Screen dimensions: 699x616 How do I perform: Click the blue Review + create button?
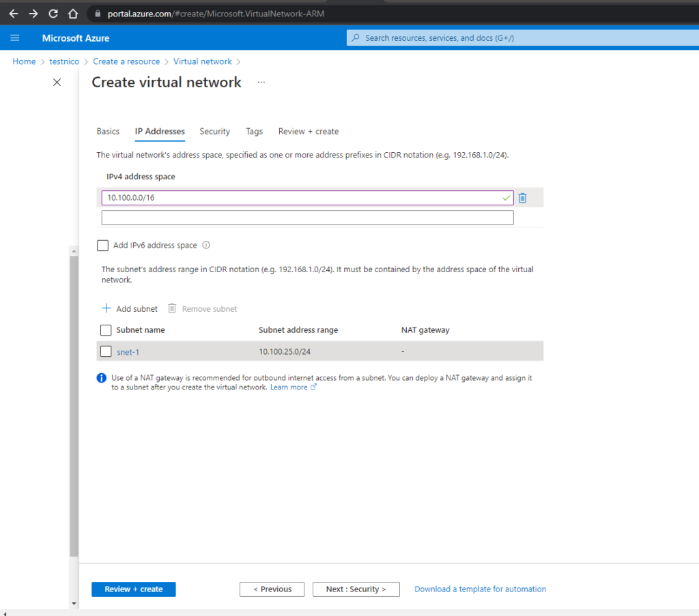133,589
